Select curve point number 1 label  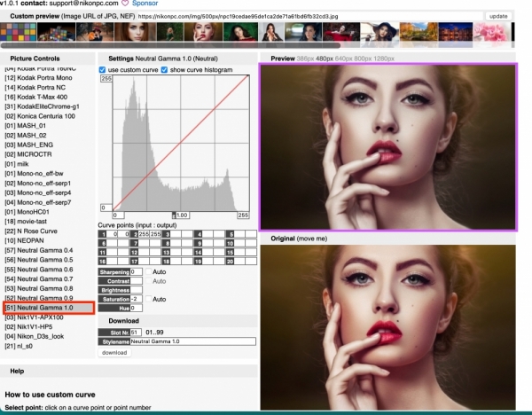(x=102, y=233)
